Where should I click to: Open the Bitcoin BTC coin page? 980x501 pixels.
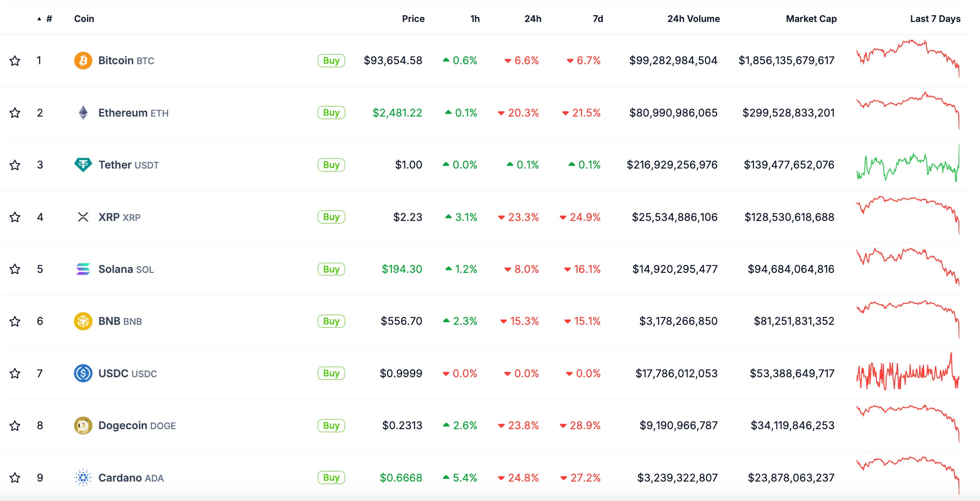click(x=126, y=61)
